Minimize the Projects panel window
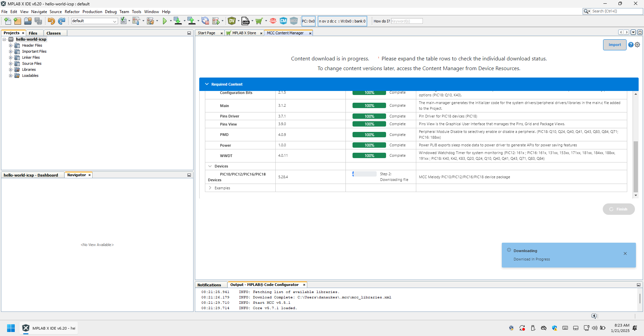 189,33
